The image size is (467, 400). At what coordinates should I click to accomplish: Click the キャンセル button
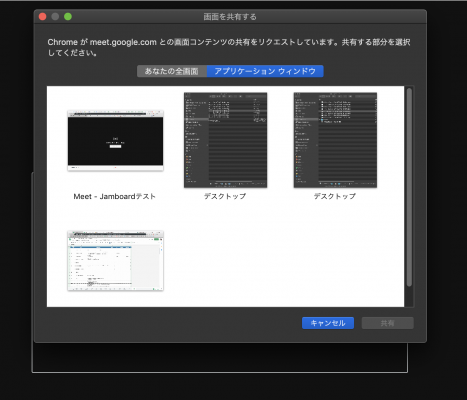click(328, 323)
